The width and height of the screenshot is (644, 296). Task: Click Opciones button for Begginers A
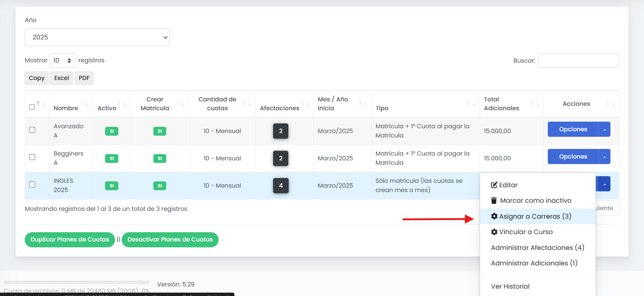(x=573, y=157)
